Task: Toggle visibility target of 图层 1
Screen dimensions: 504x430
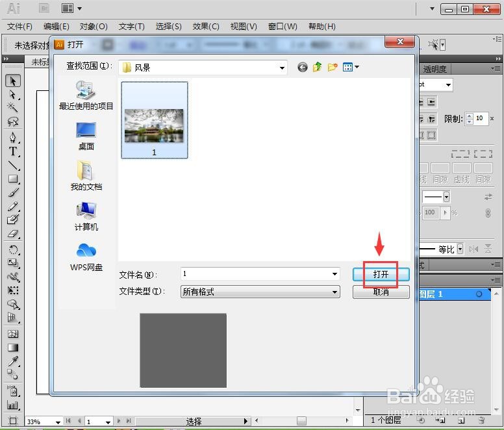Action: coord(479,294)
